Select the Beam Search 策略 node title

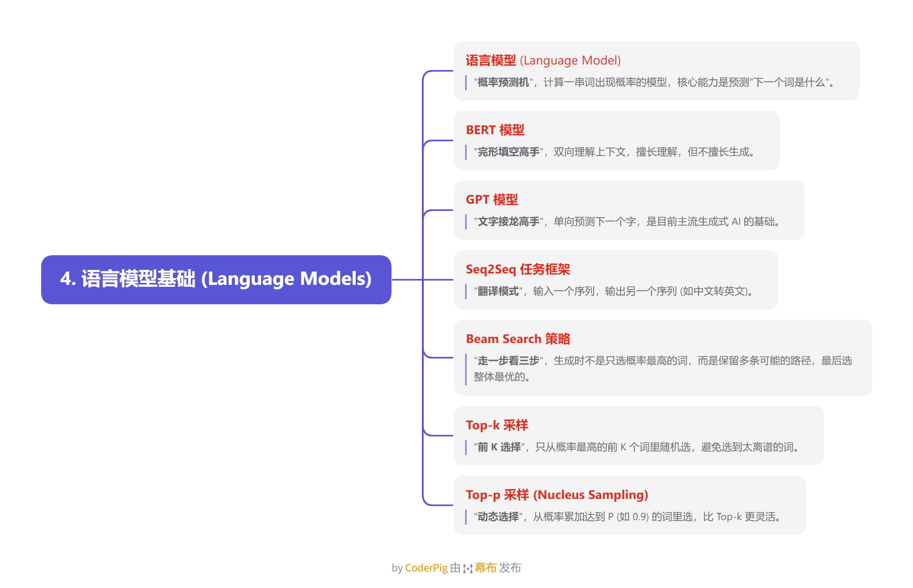(x=518, y=339)
